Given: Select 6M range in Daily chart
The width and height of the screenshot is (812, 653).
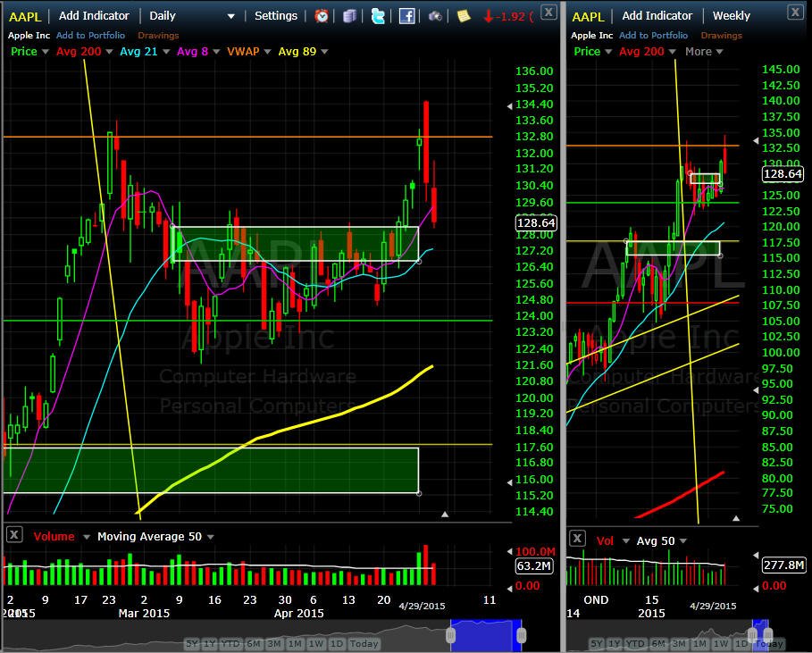Looking at the screenshot, I should (254, 644).
